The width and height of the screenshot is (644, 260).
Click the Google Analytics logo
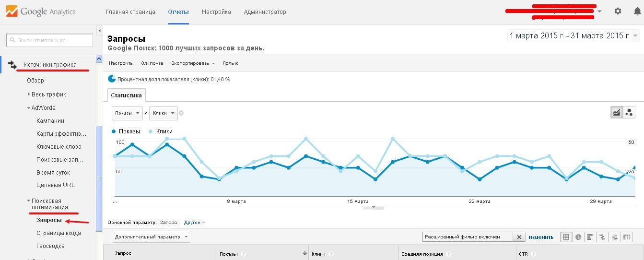41,12
